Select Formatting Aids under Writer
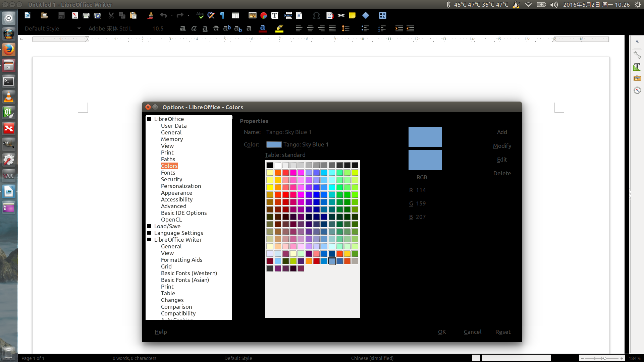Screen dimensions: 644x362 tap(181, 260)
